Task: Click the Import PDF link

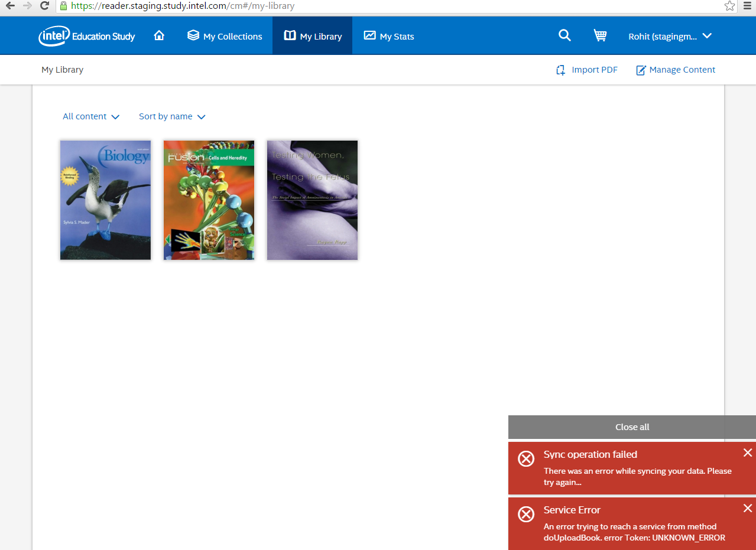Action: pos(586,70)
